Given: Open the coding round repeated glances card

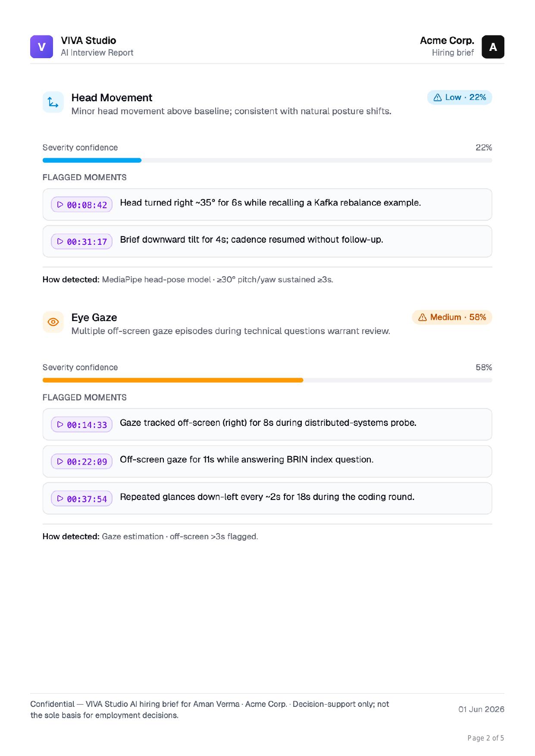Looking at the screenshot, I should tap(267, 498).
